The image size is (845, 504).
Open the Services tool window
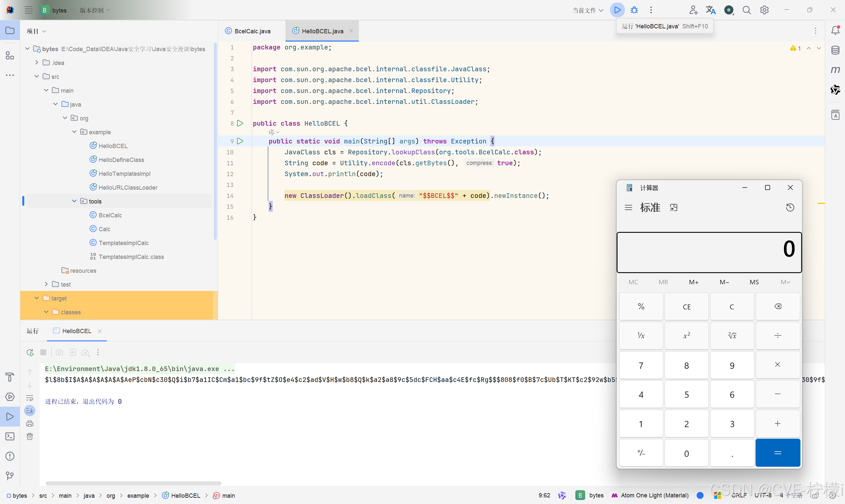[10, 397]
